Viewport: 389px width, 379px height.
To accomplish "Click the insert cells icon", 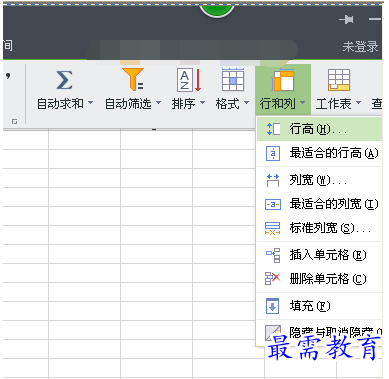I will click(273, 255).
